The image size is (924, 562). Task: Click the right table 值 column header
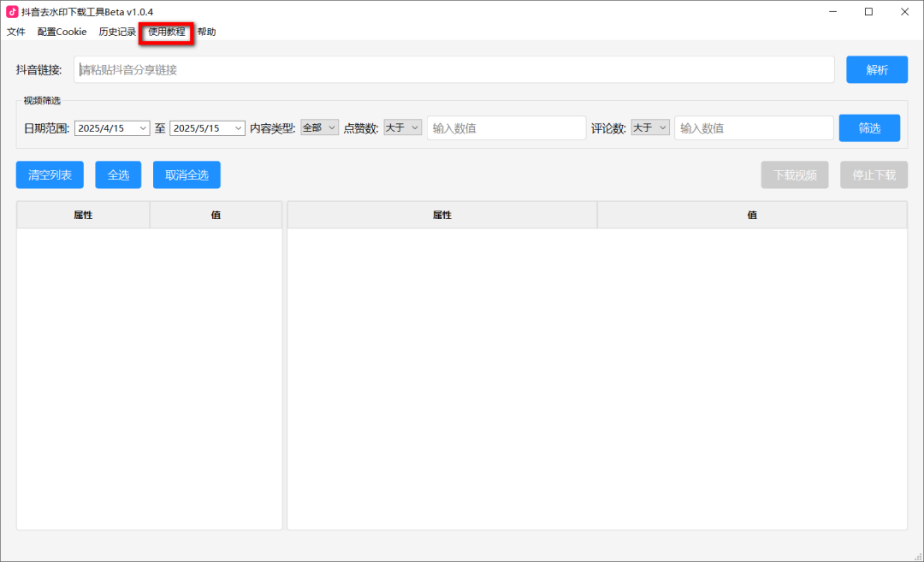[x=752, y=215]
